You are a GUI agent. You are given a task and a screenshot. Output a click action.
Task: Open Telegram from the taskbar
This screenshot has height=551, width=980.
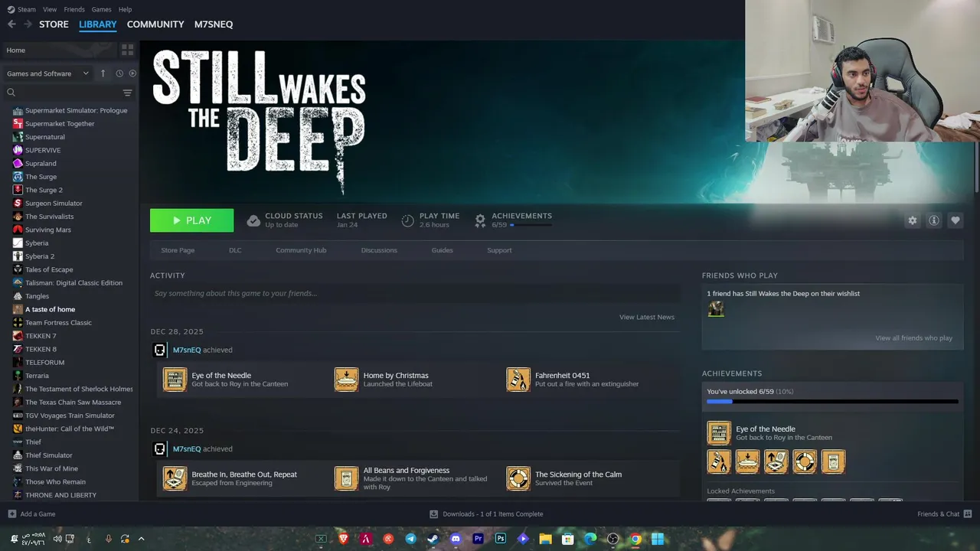[x=411, y=539]
